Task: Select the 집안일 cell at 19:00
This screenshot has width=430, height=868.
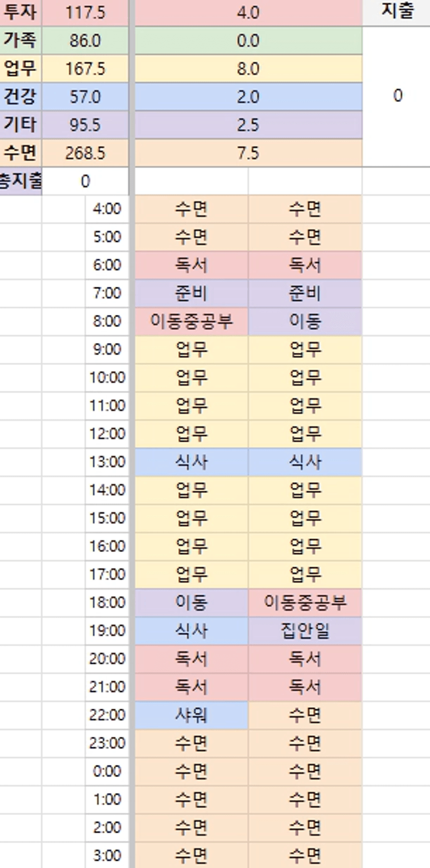Action: click(x=305, y=631)
